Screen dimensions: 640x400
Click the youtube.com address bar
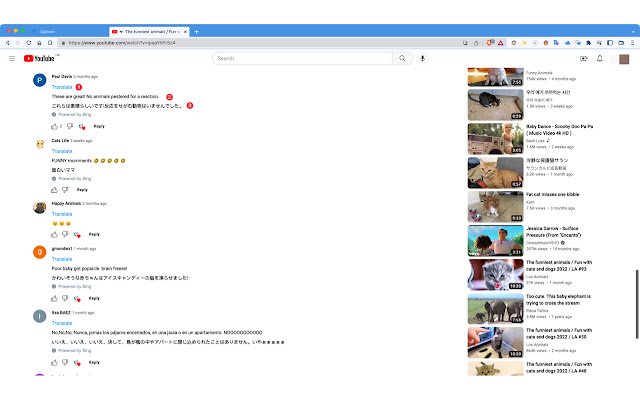point(261,43)
